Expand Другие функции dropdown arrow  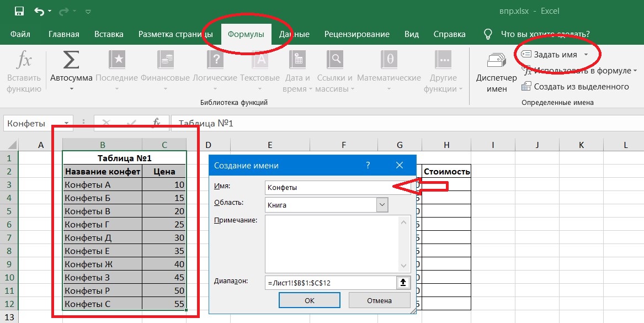[461, 89]
